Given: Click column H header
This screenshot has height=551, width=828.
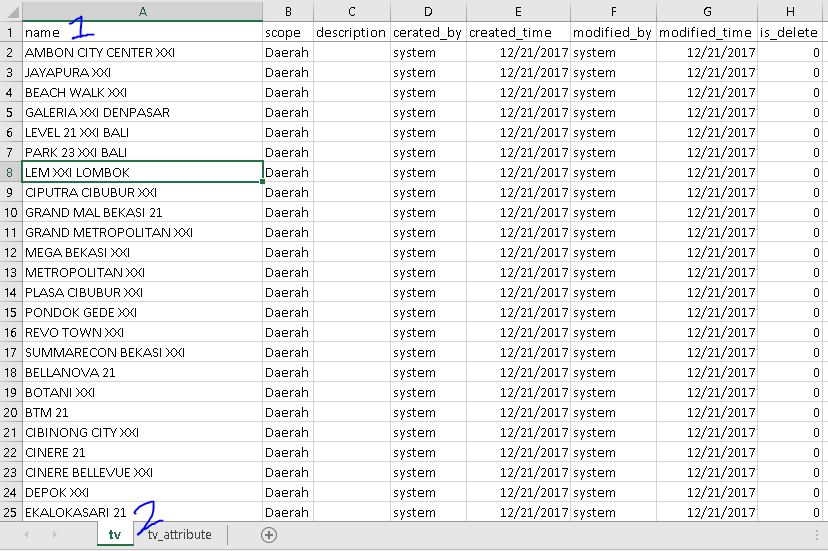Looking at the screenshot, I should click(791, 11).
